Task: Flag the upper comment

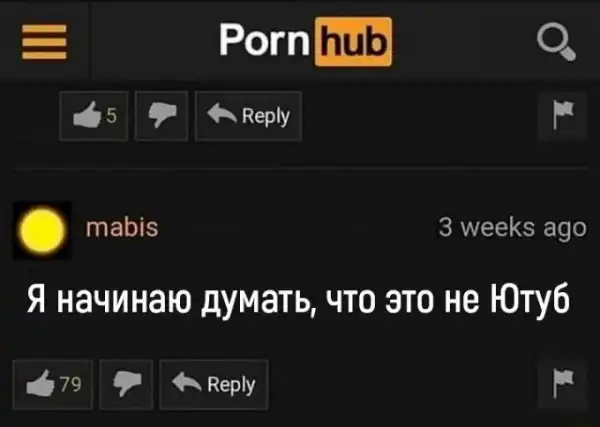Action: point(562,116)
